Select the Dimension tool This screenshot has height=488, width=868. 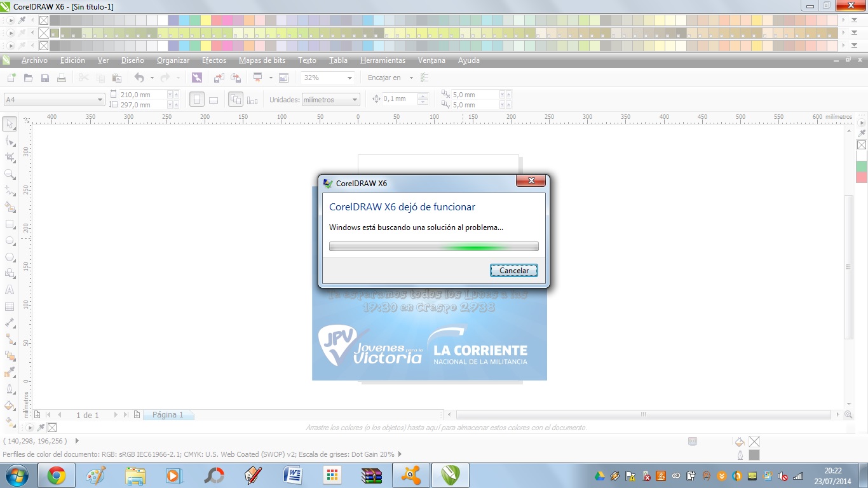pos(10,323)
